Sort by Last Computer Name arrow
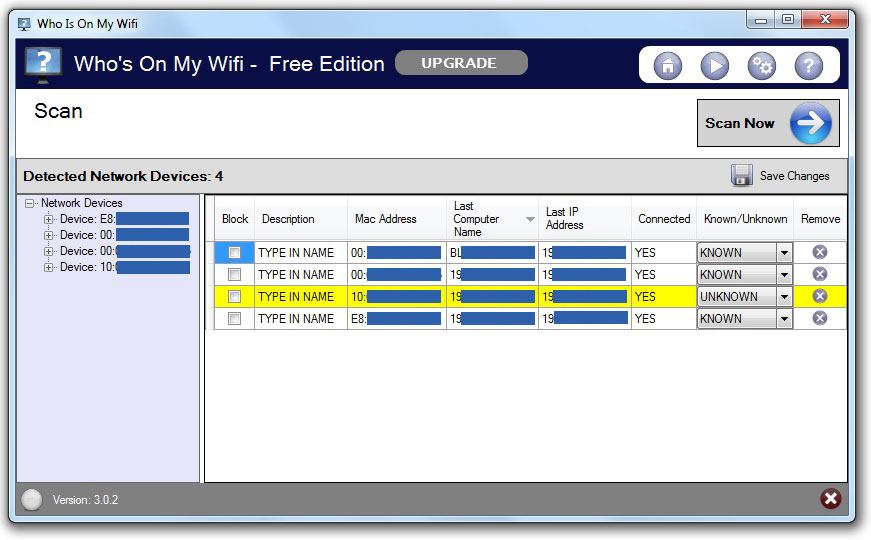 (530, 219)
